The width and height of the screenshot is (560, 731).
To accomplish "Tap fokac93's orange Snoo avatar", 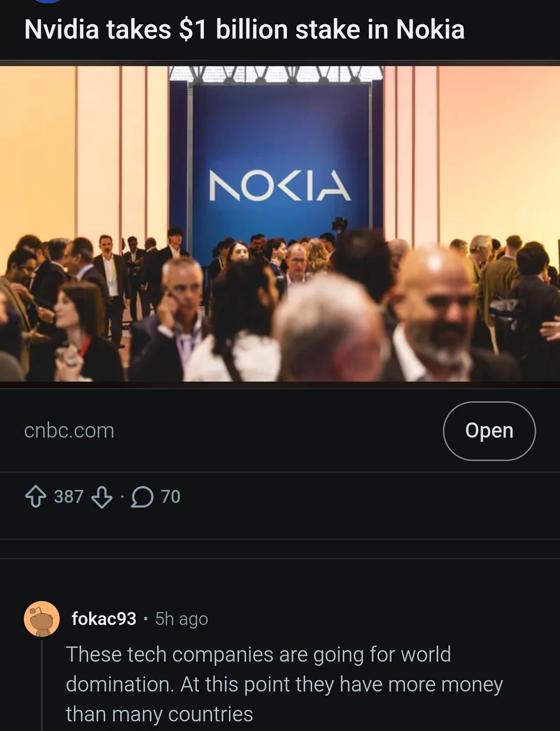I will click(41, 618).
